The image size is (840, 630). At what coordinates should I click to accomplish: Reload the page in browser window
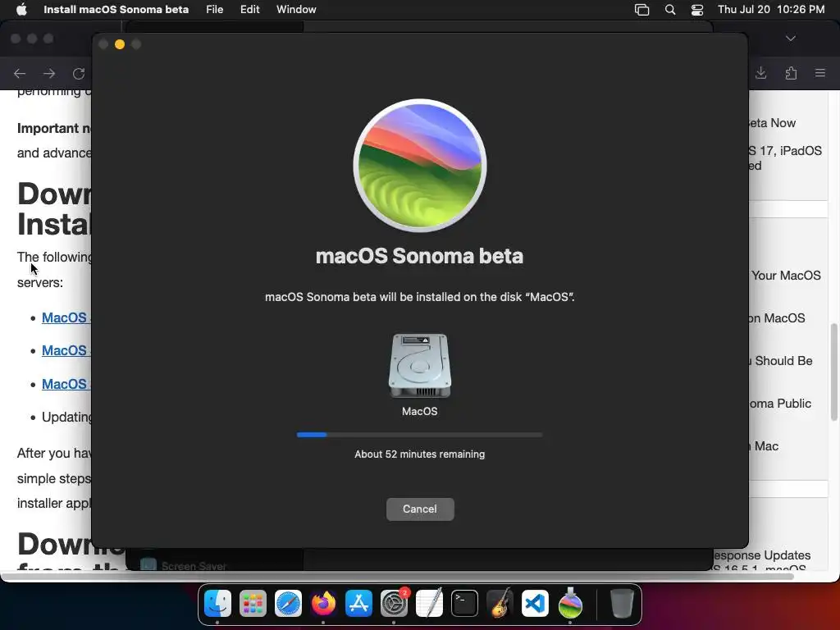[x=79, y=73]
